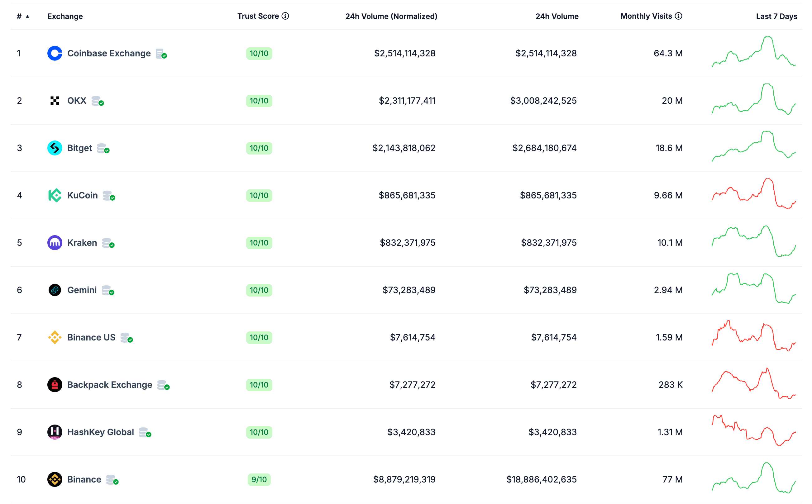Screen dimensions: 812x504
Task: Click the Kraken logo icon
Action: click(55, 243)
